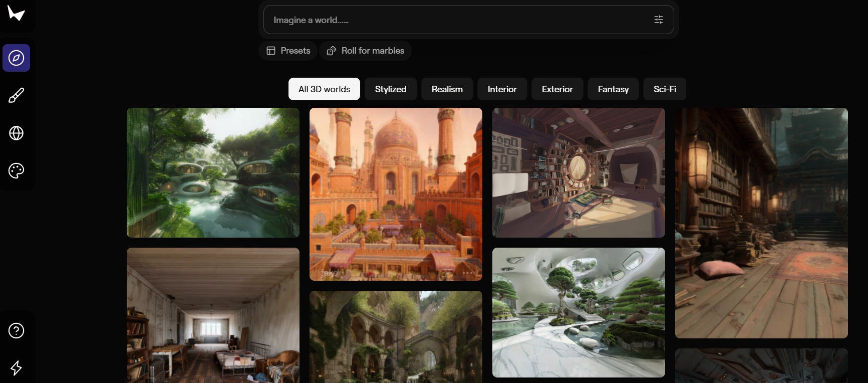Screen dimensions: 868x383
Task: Open the three-dot menu on palace thumbnail
Action: [x=468, y=273]
